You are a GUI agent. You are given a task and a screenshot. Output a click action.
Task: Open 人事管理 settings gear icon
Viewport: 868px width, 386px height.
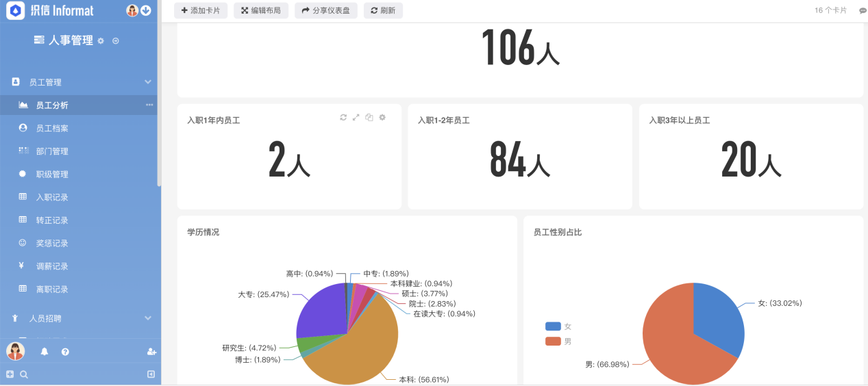pos(101,41)
